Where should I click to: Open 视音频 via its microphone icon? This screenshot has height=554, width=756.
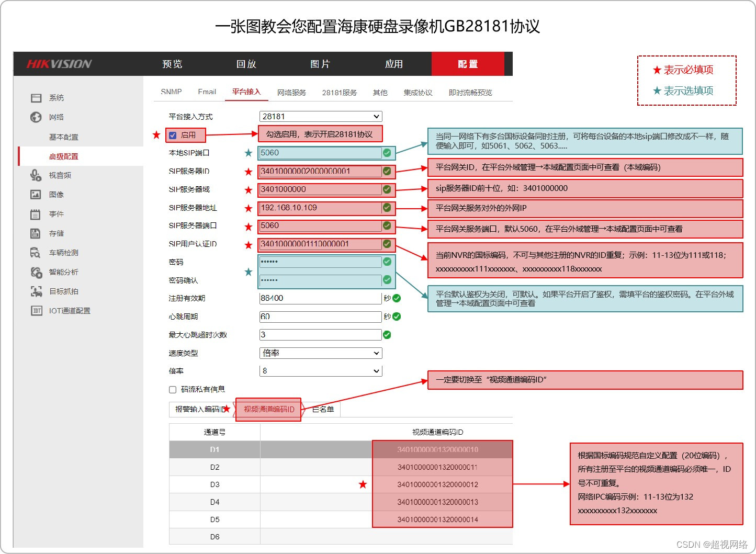click(36, 175)
